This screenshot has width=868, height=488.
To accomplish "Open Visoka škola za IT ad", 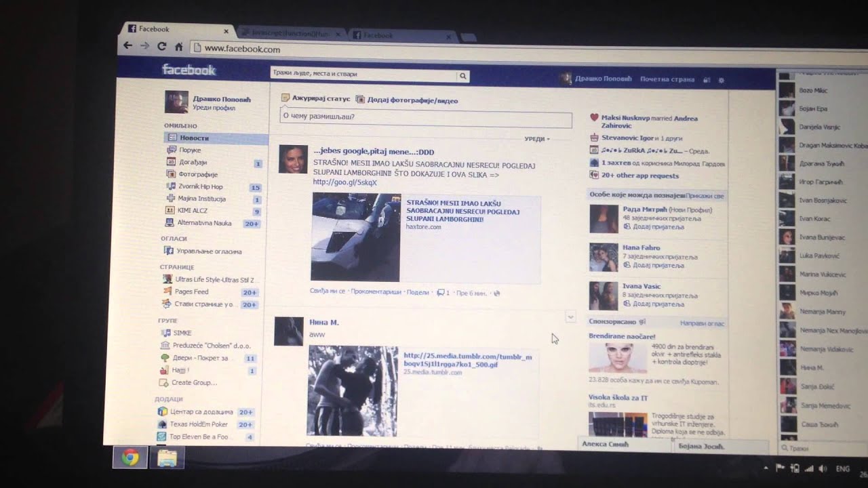I will (618, 398).
